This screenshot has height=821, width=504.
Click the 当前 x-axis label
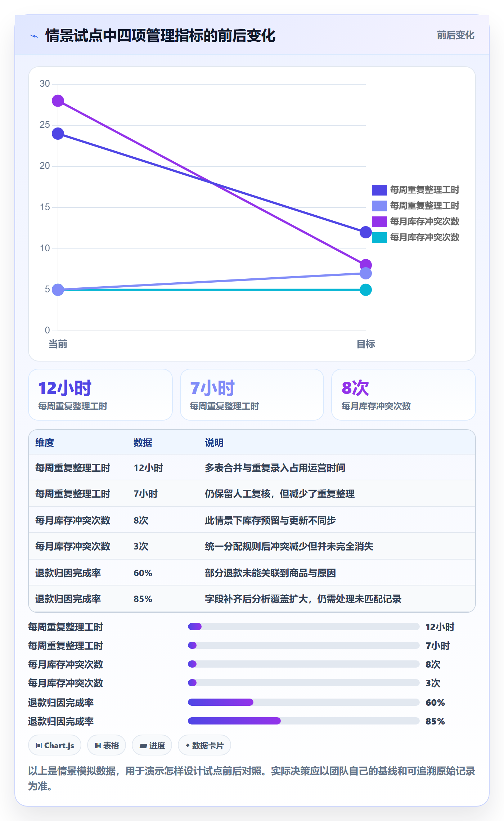pyautogui.click(x=58, y=344)
